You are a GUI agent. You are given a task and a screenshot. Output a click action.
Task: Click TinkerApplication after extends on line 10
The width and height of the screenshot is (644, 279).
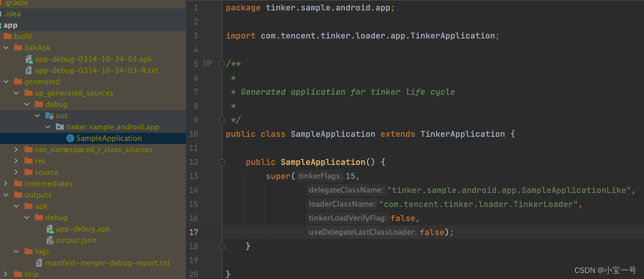pos(463,134)
